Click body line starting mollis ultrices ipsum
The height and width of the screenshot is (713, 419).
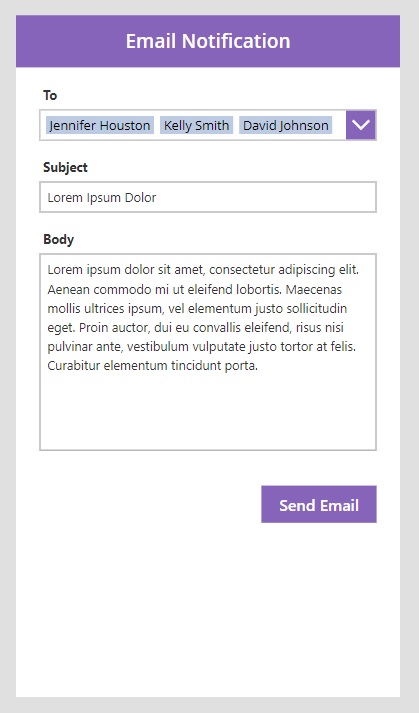point(197,308)
